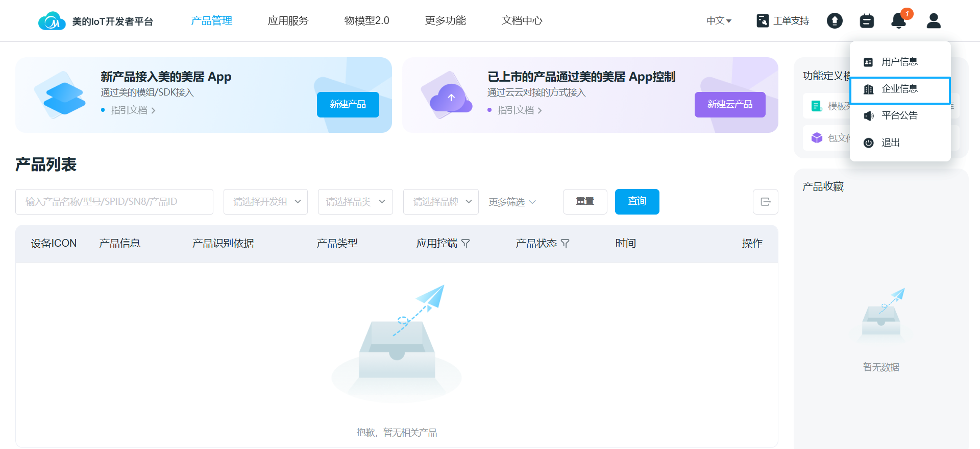The width and height of the screenshot is (980, 449).
Task: Click the 应用控端 filter funnel icon
Action: point(465,244)
